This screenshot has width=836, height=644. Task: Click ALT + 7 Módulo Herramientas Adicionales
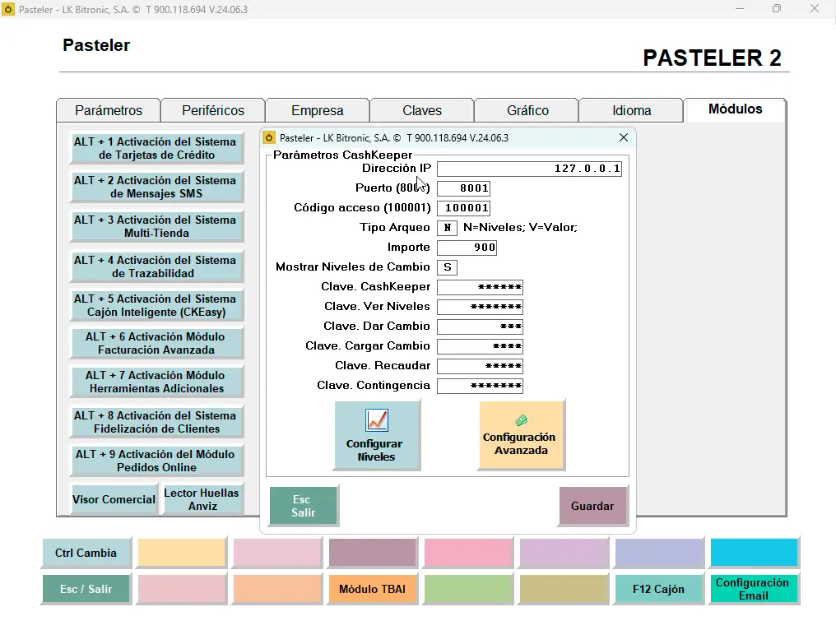point(156,382)
